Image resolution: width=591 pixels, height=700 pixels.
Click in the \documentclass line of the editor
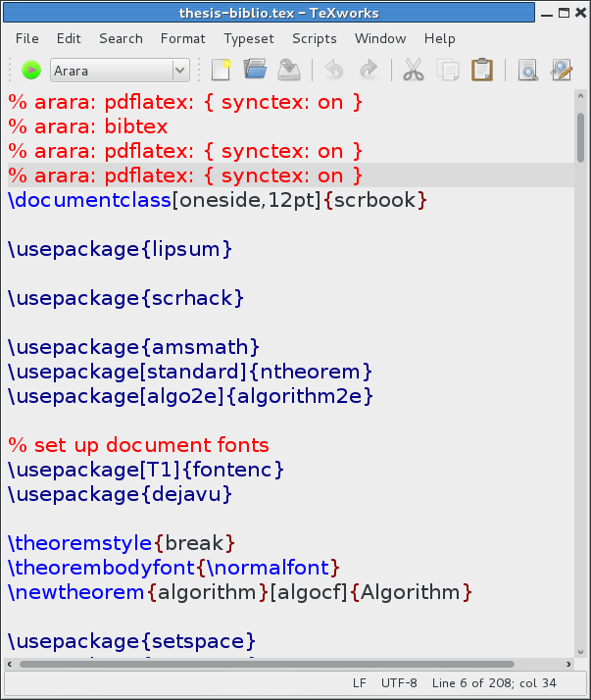point(218,201)
